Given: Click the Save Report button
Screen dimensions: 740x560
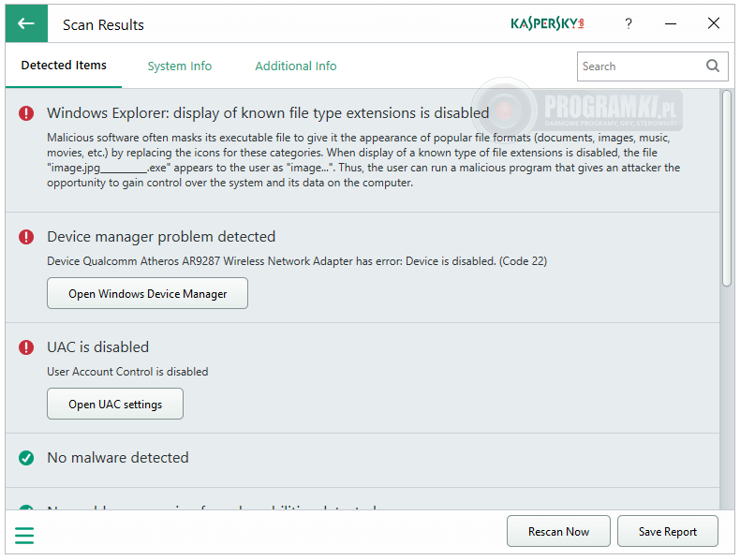Looking at the screenshot, I should click(667, 532).
